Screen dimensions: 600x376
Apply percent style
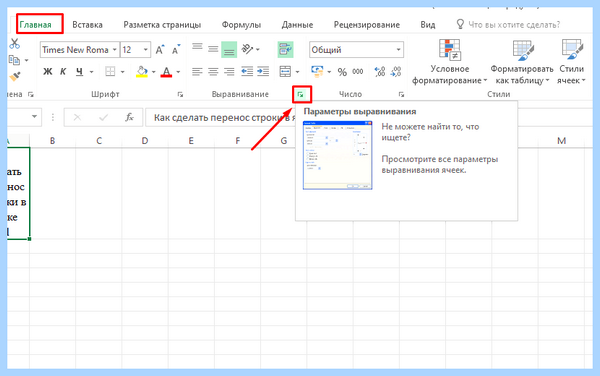click(342, 72)
